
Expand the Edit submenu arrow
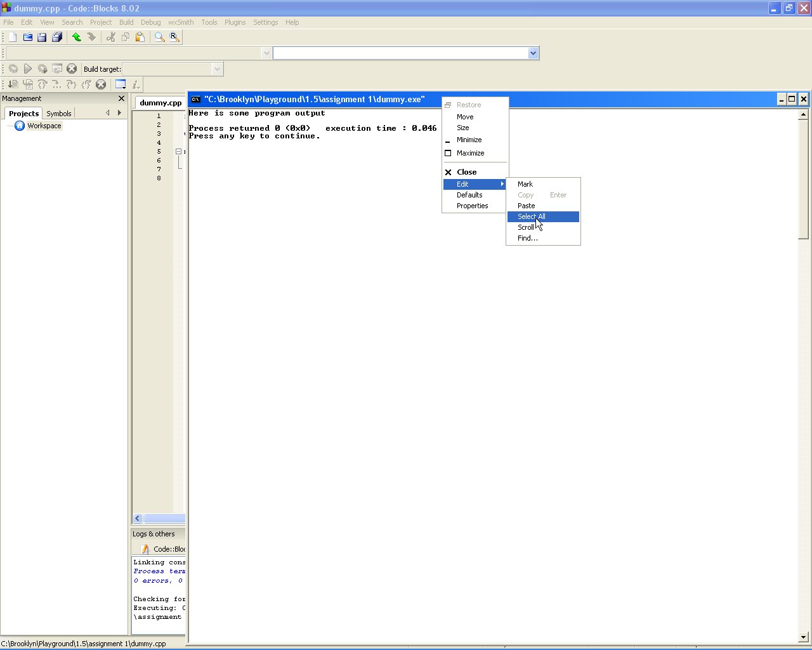502,184
